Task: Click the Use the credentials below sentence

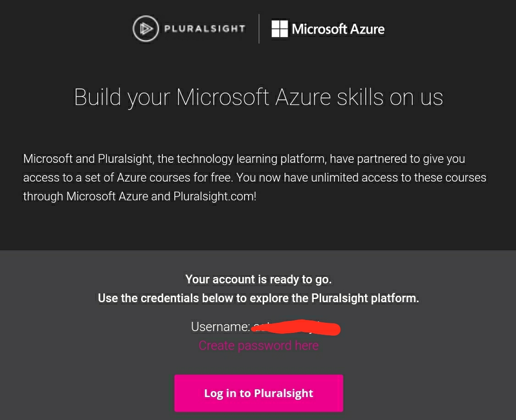Action: (x=258, y=298)
